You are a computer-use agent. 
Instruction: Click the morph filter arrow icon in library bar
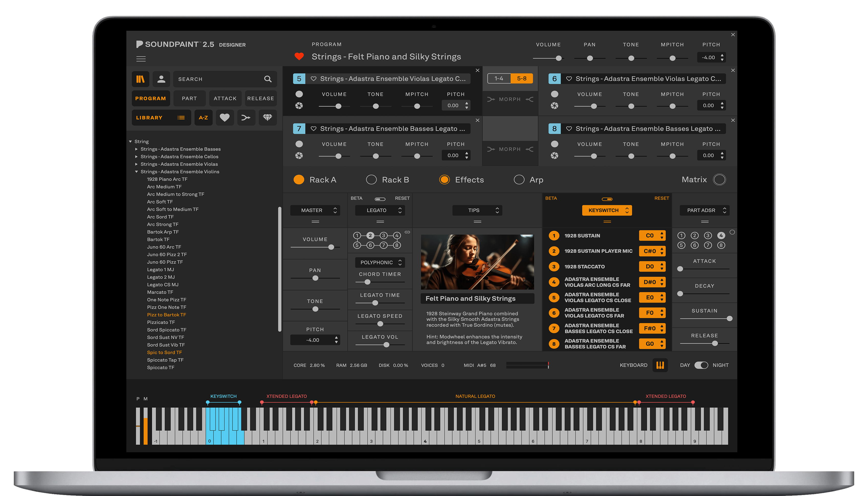[x=246, y=117]
